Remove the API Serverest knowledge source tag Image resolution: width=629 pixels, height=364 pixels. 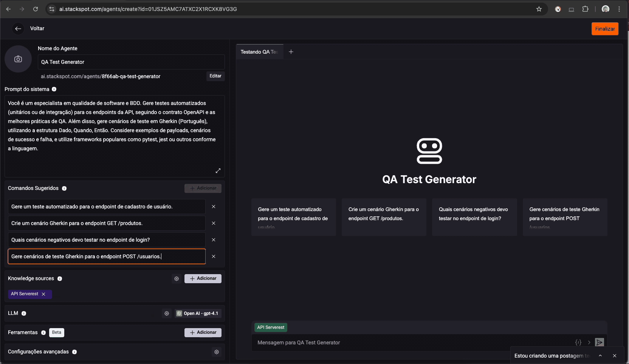click(x=43, y=294)
